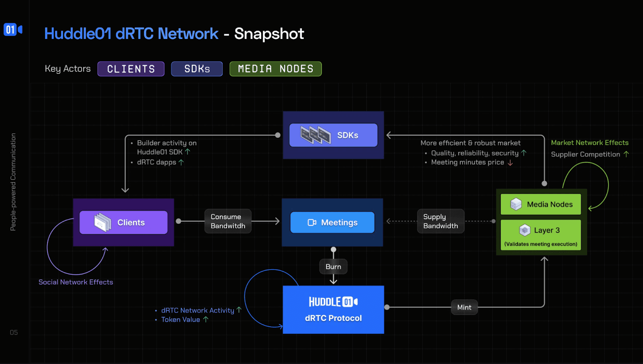643x364 pixels.
Task: Click Quality, reliability, security bullet
Action: coord(475,153)
